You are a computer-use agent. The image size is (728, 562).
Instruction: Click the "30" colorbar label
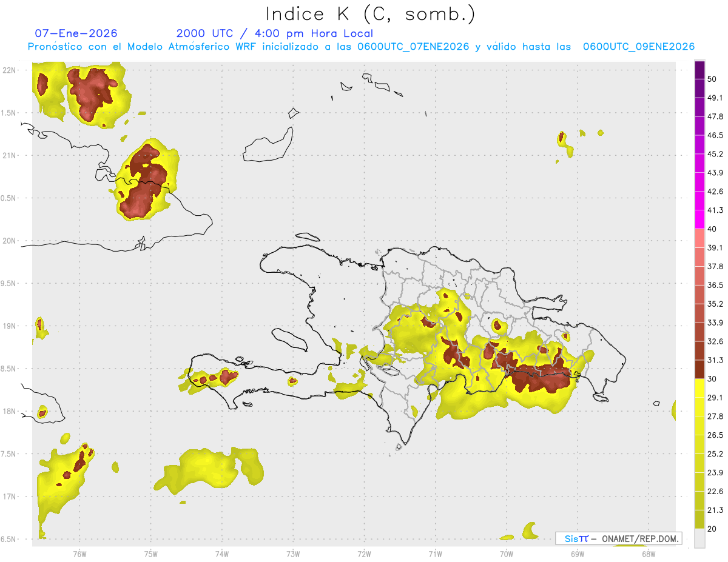click(x=712, y=379)
